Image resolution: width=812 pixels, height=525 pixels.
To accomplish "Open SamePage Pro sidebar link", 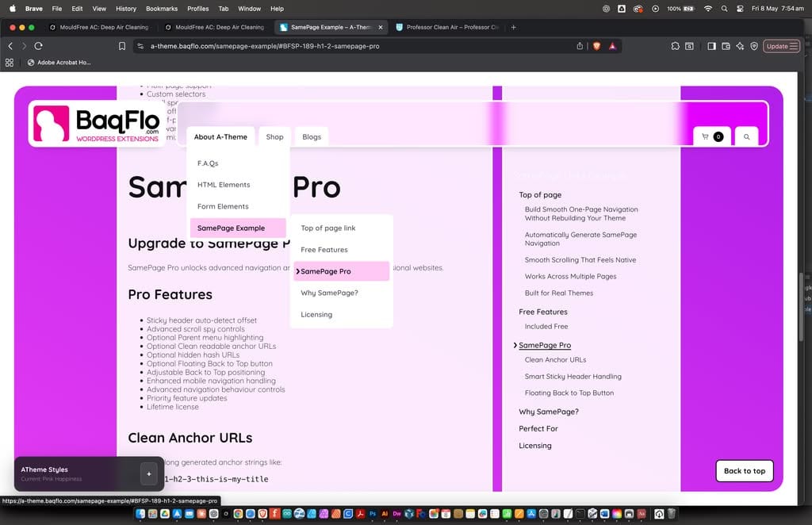I will click(545, 345).
